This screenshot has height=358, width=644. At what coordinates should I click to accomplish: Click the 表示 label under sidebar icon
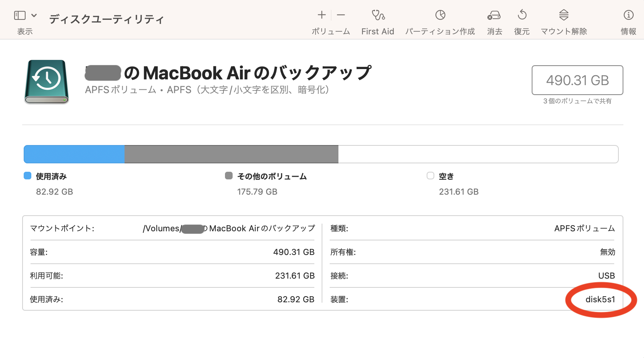tap(25, 31)
